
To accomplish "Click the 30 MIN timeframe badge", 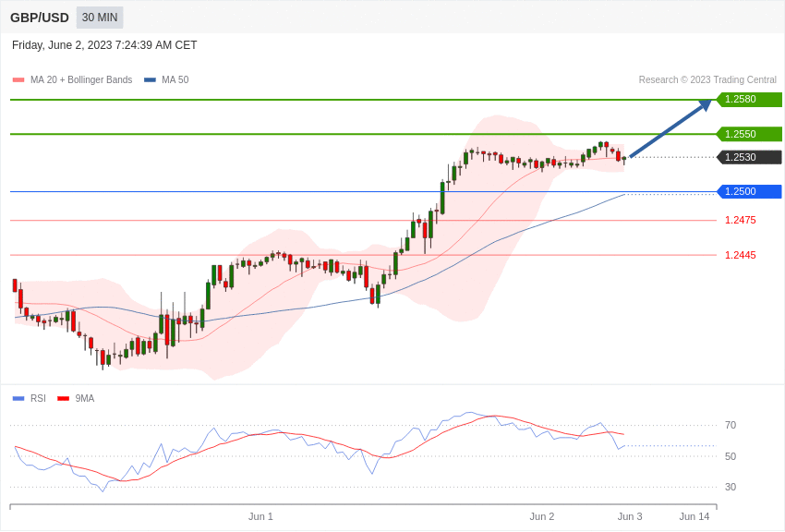I will 100,18.
